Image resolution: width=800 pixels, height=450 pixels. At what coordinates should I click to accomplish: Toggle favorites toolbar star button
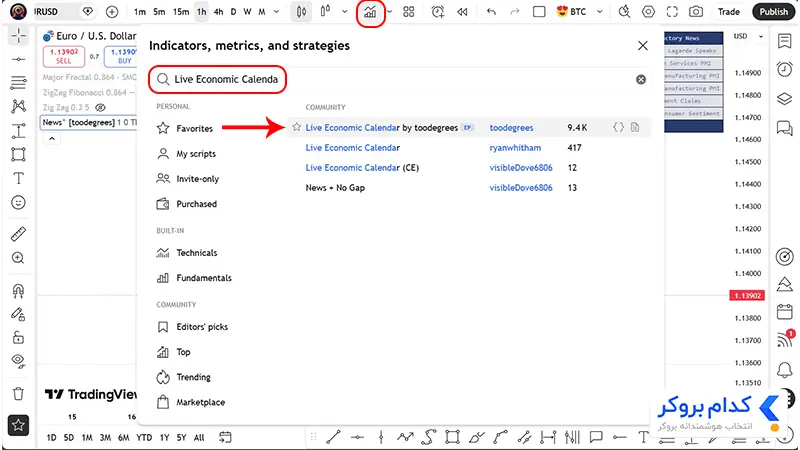18,425
